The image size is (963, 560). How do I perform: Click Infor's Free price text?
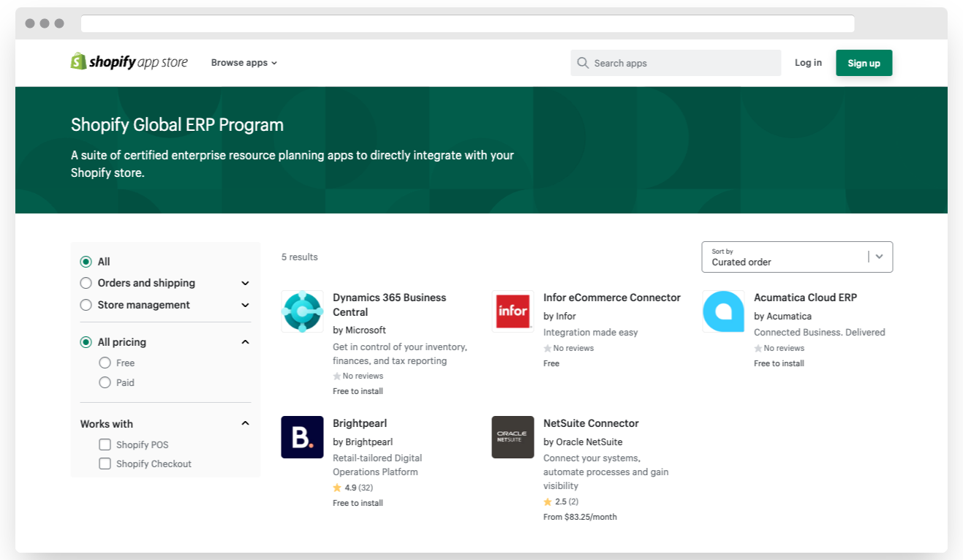click(x=551, y=363)
